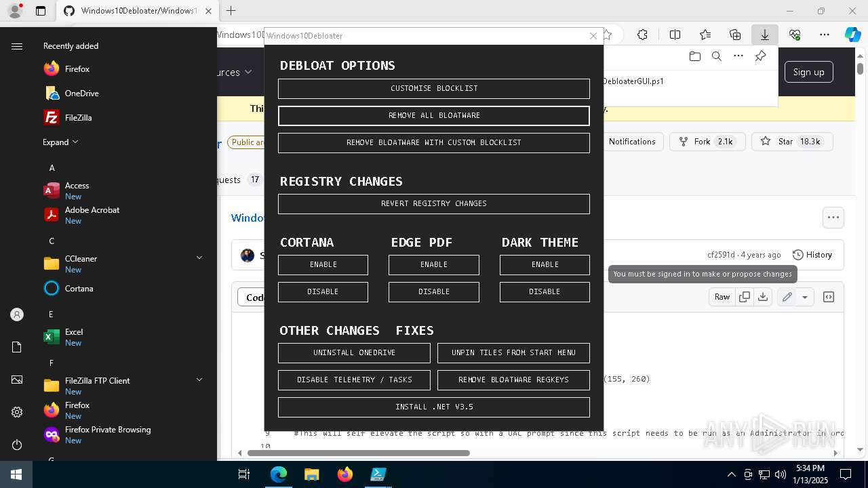Open edit file dropdown arrow on GitHub

[x=805, y=297]
